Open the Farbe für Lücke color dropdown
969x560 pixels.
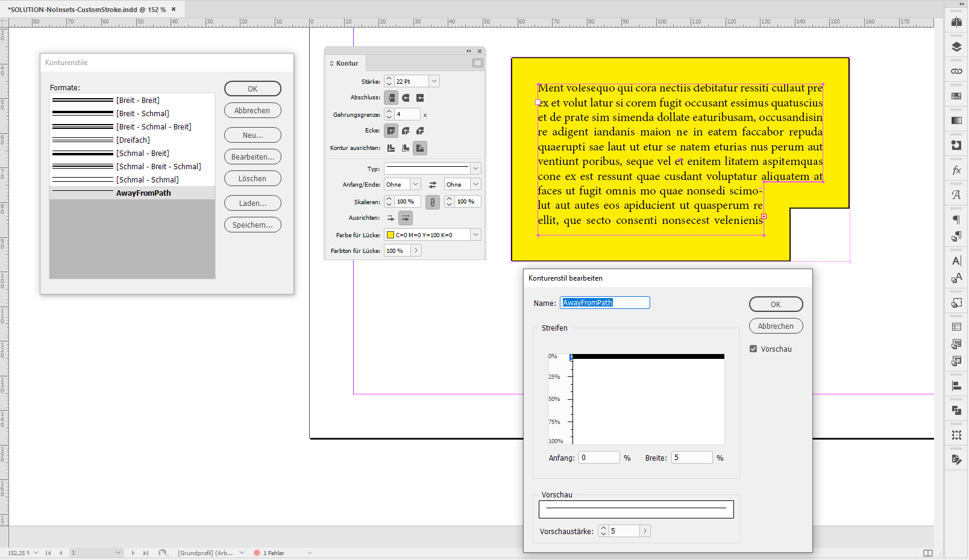(475, 235)
